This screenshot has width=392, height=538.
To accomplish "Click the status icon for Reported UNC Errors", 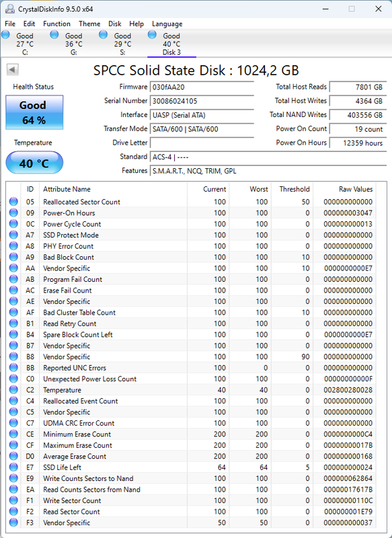I will point(13,368).
